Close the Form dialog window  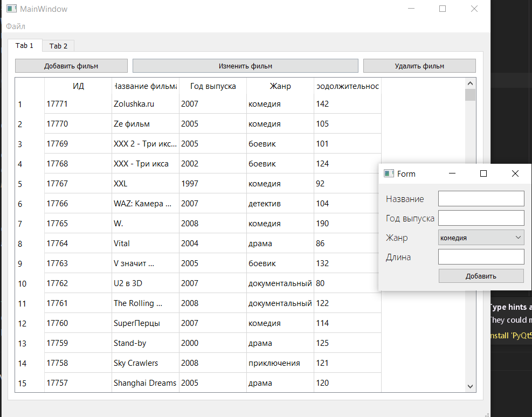point(515,173)
